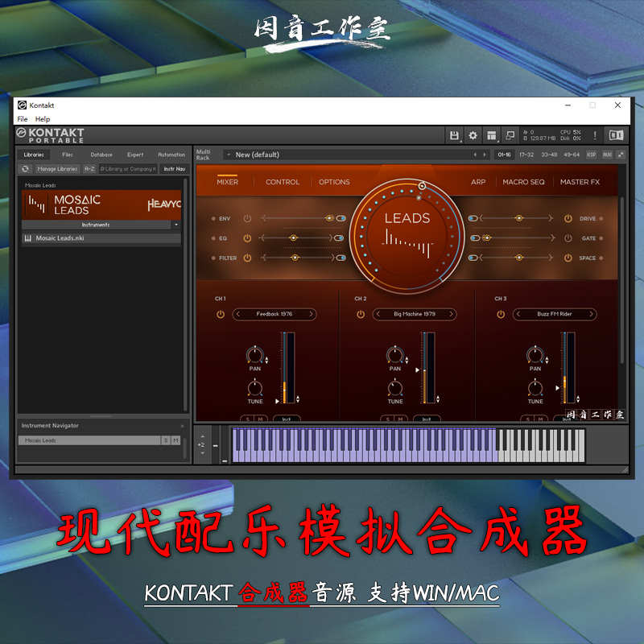The height and width of the screenshot is (644, 644).
Task: Switch to the Files browser tab
Action: [x=68, y=155]
